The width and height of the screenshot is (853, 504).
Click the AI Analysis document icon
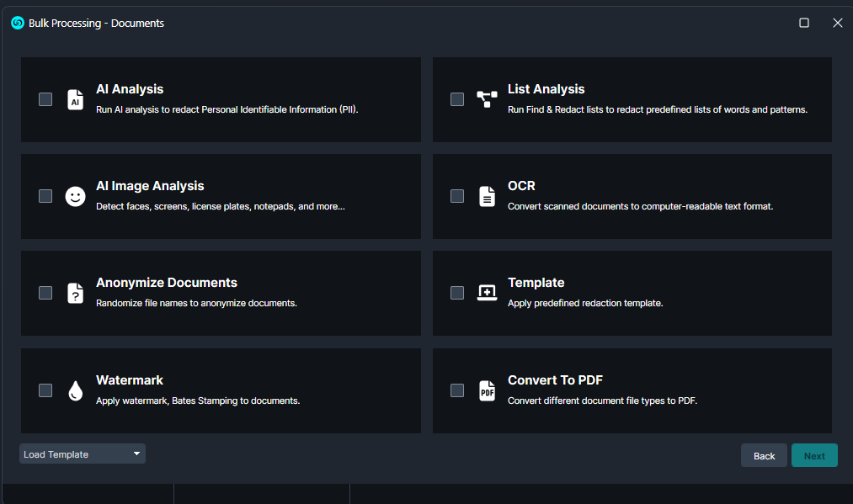click(76, 99)
